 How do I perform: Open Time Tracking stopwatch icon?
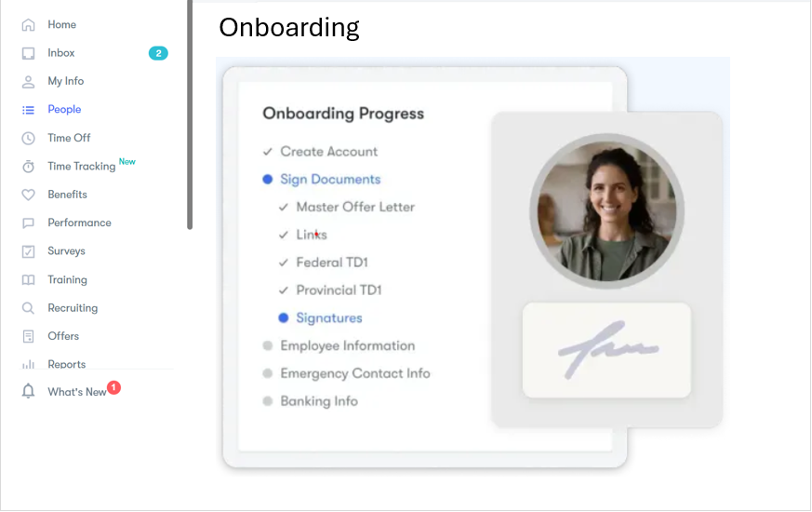29,167
